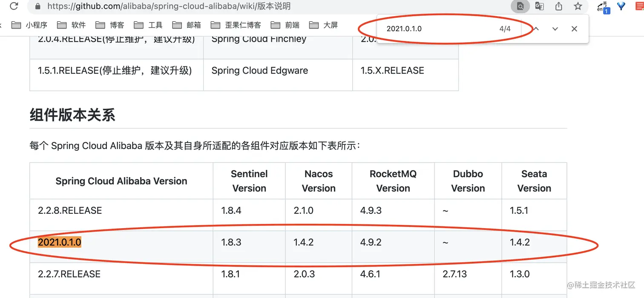Screen dimensions: 644x298
Task: Click the address bar URL
Action: [x=169, y=6]
